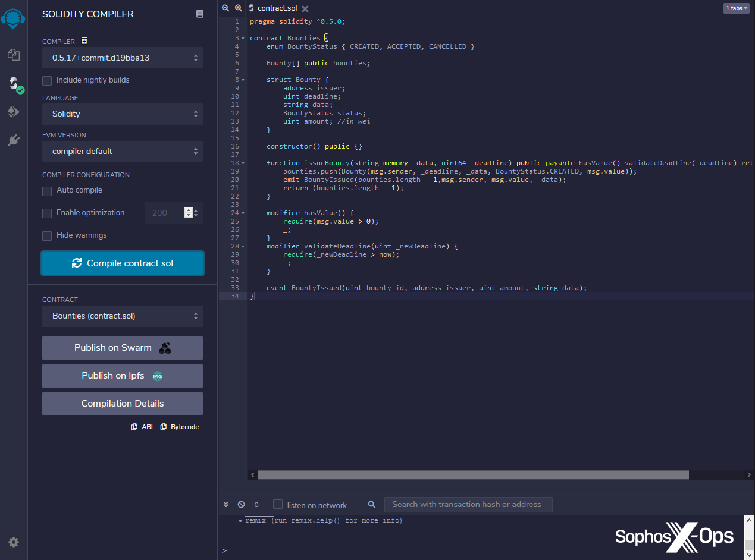Check the Enable optimization option
Image resolution: width=755 pixels, height=560 pixels.
47,213
